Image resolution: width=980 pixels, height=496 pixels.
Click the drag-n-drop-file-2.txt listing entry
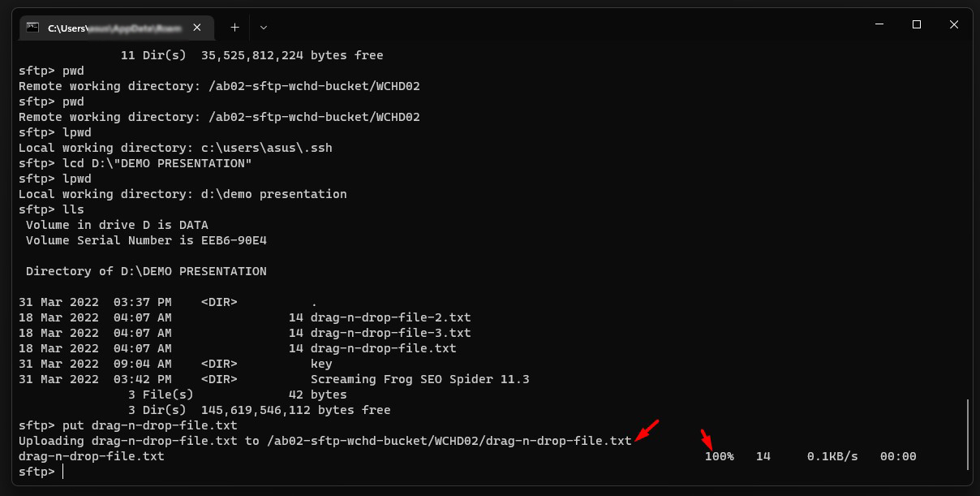(390, 317)
